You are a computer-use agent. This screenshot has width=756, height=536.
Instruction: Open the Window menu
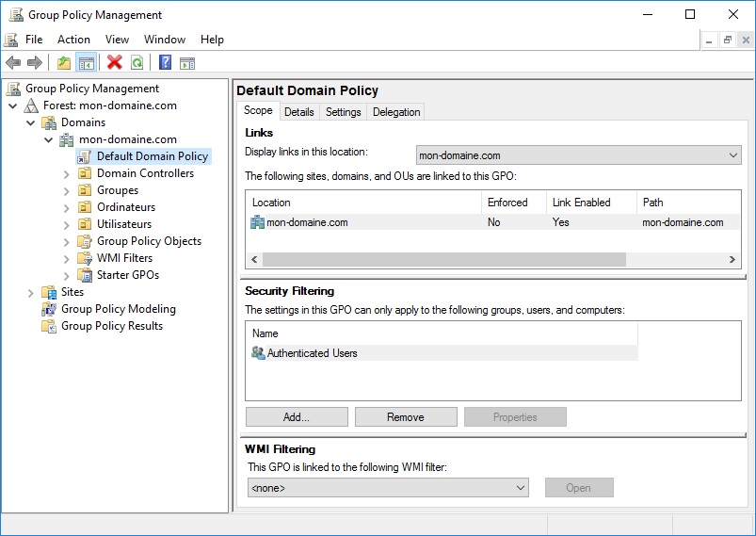coord(165,40)
